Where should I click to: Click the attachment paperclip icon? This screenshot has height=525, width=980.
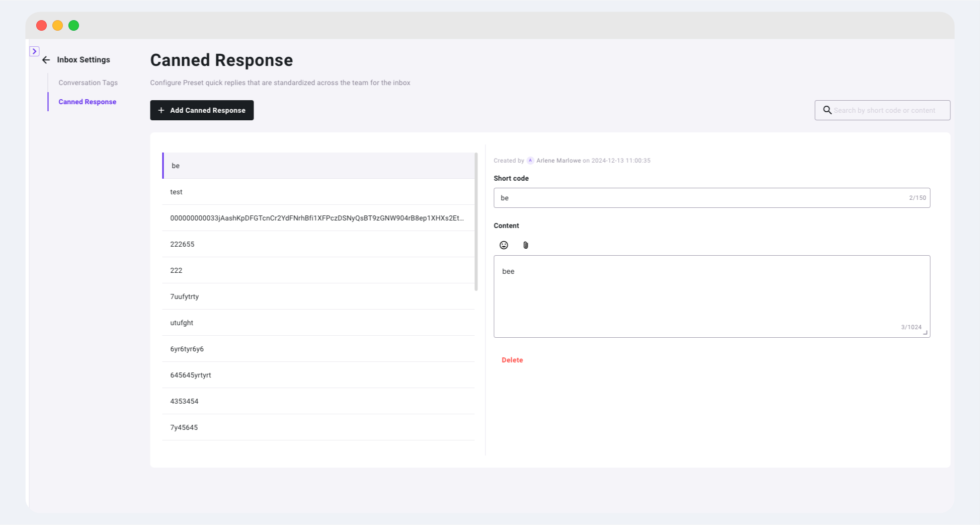click(526, 245)
